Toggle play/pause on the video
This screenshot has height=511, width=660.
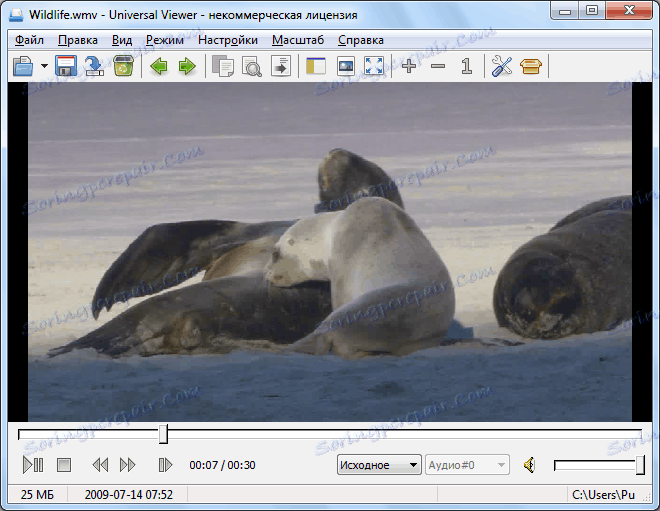coord(33,465)
